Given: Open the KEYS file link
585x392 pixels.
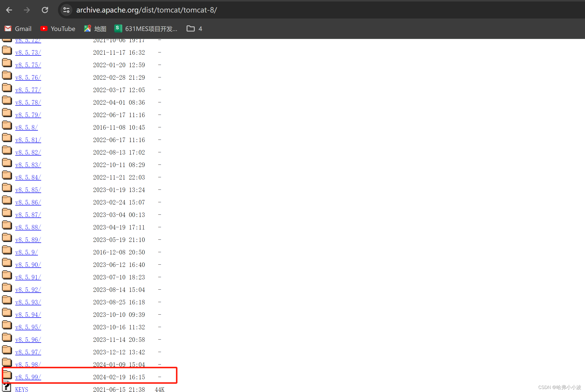Looking at the screenshot, I should (x=21, y=389).
